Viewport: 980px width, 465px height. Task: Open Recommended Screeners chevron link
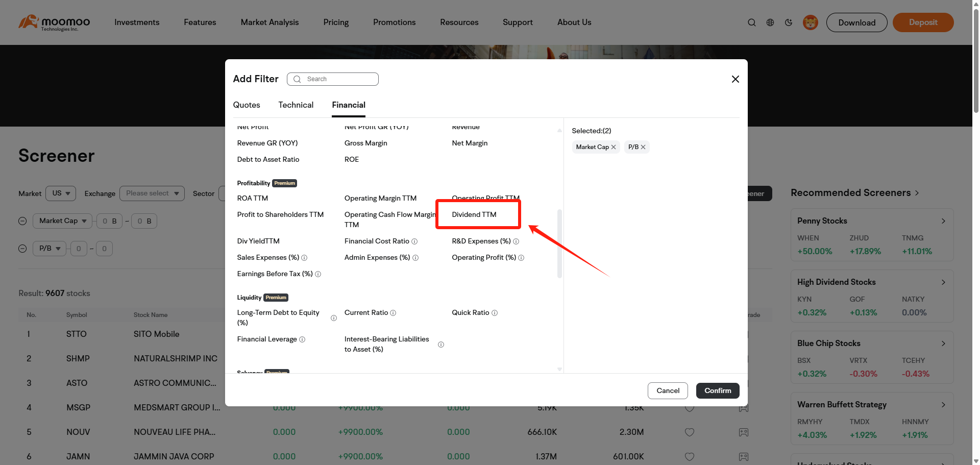(917, 193)
